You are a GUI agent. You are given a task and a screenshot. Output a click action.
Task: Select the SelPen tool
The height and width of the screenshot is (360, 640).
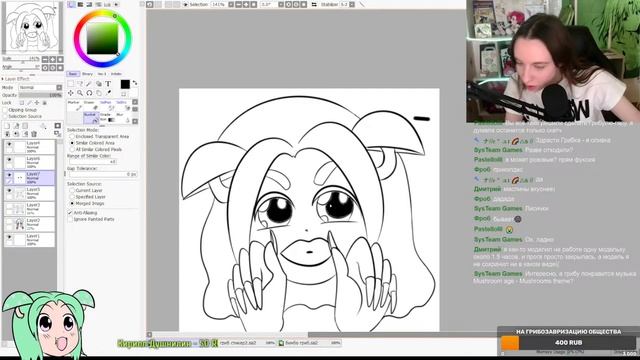106,106
